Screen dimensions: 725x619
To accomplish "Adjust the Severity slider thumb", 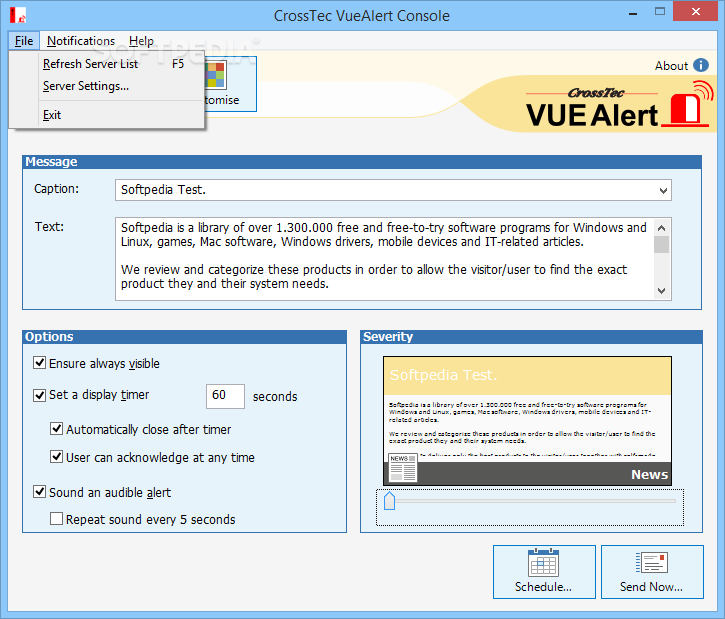I will pyautogui.click(x=389, y=501).
